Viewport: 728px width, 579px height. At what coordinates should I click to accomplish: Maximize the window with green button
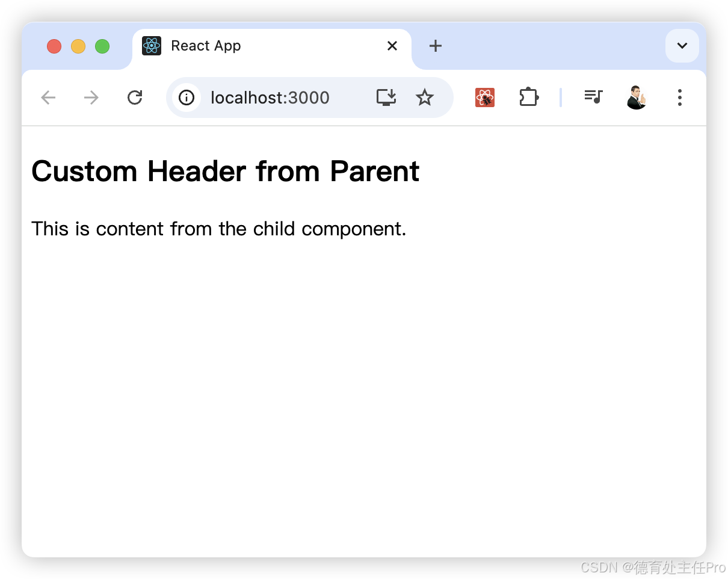(x=102, y=46)
